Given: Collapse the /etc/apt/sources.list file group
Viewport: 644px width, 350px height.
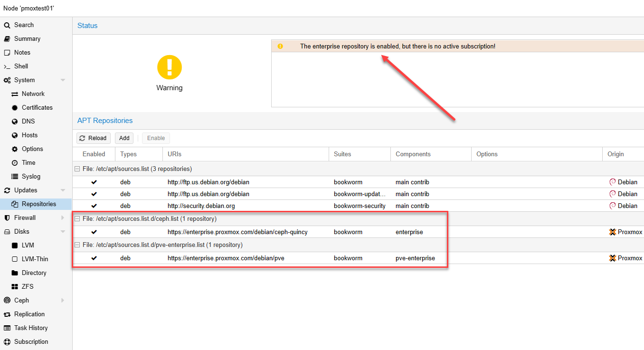Looking at the screenshot, I should click(x=77, y=169).
